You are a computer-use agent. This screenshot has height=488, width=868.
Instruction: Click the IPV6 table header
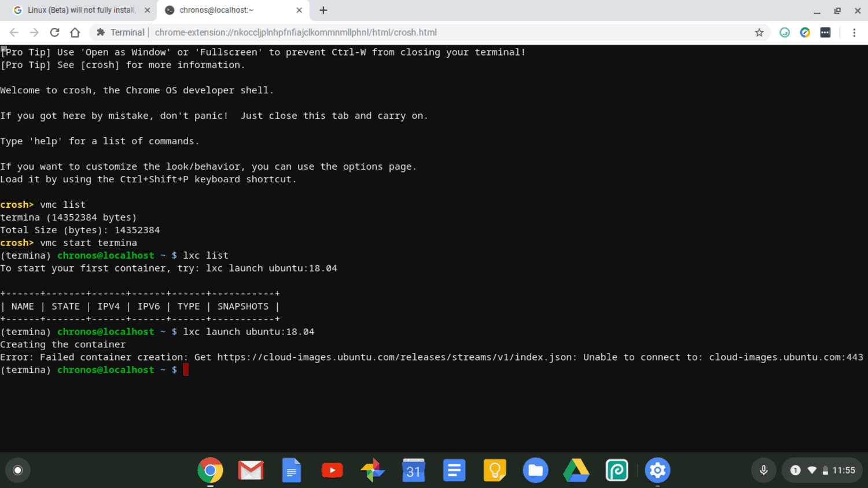[149, 306]
